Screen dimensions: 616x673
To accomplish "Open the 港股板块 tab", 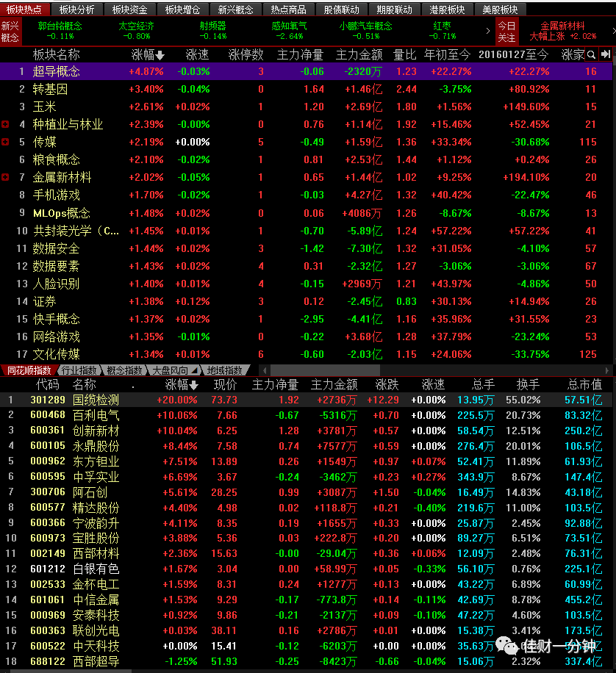I will click(x=447, y=10).
